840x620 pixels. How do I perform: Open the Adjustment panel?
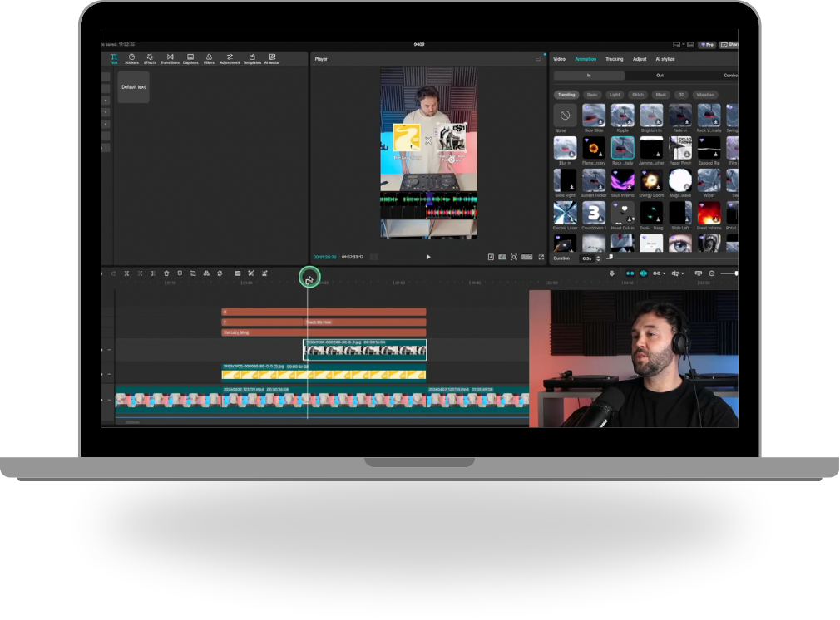230,59
